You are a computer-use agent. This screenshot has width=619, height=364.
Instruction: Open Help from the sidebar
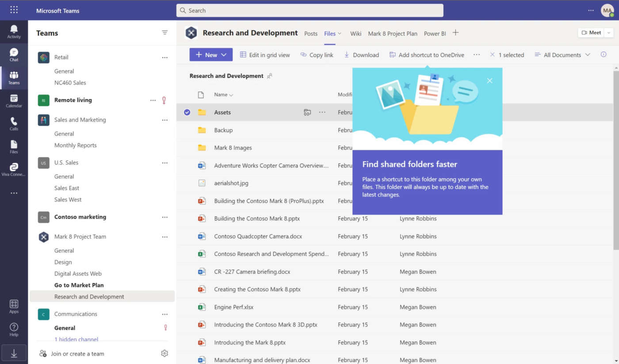14,328
